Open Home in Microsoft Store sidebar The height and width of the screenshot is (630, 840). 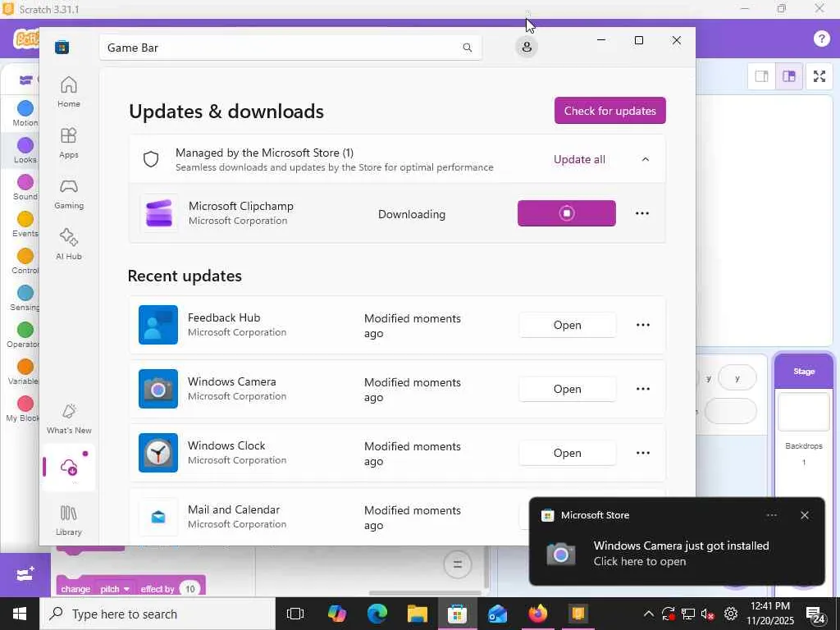(69, 92)
